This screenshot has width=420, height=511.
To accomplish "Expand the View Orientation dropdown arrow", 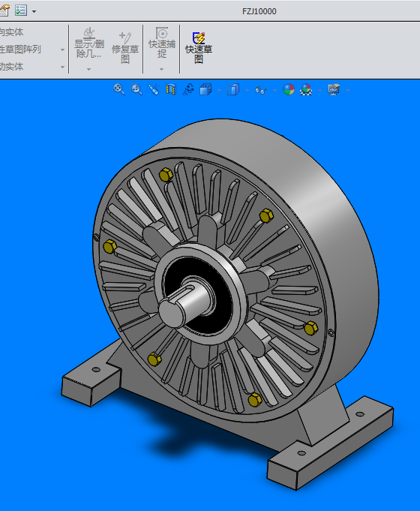I will click(219, 90).
